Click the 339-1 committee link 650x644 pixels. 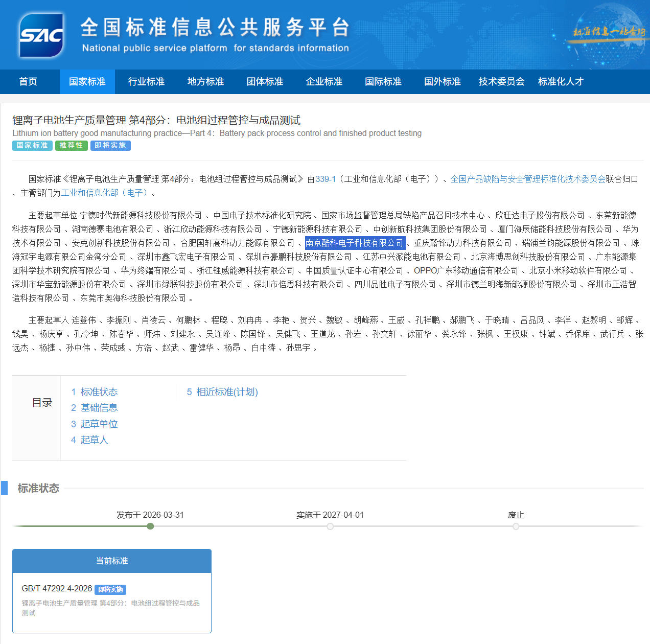click(326, 179)
